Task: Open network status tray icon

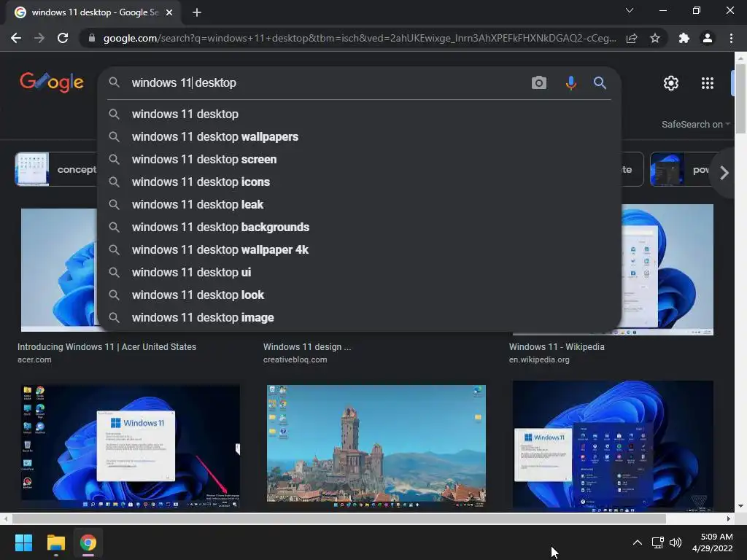Action: pyautogui.click(x=657, y=542)
